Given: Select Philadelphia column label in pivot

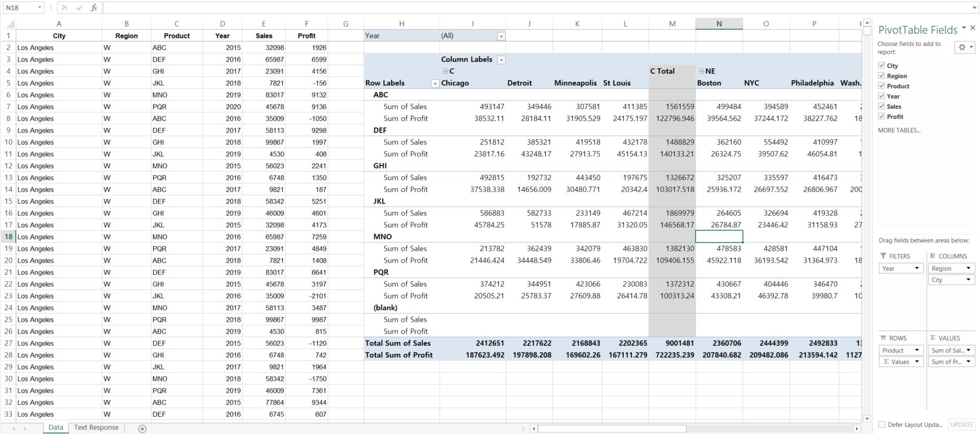Looking at the screenshot, I should [812, 83].
